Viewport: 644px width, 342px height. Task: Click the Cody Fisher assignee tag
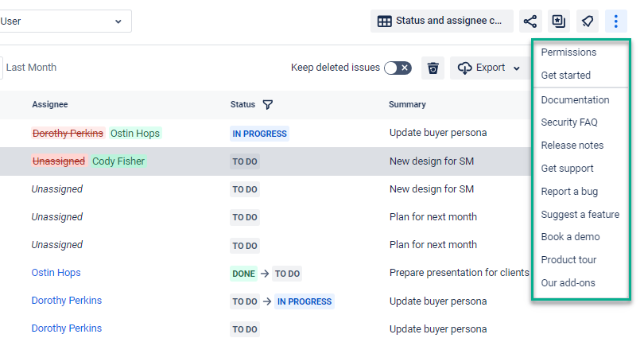[x=118, y=161]
